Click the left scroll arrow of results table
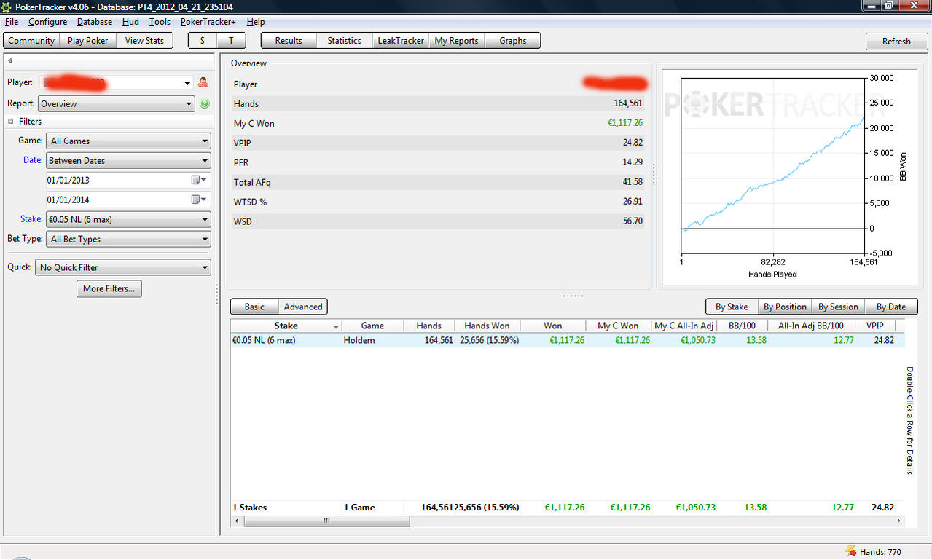Viewport: 932px width, 560px height. (236, 521)
